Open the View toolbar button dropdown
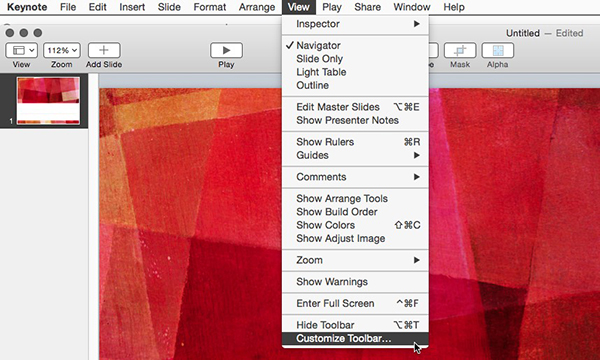This screenshot has width=600, height=360. [21, 50]
